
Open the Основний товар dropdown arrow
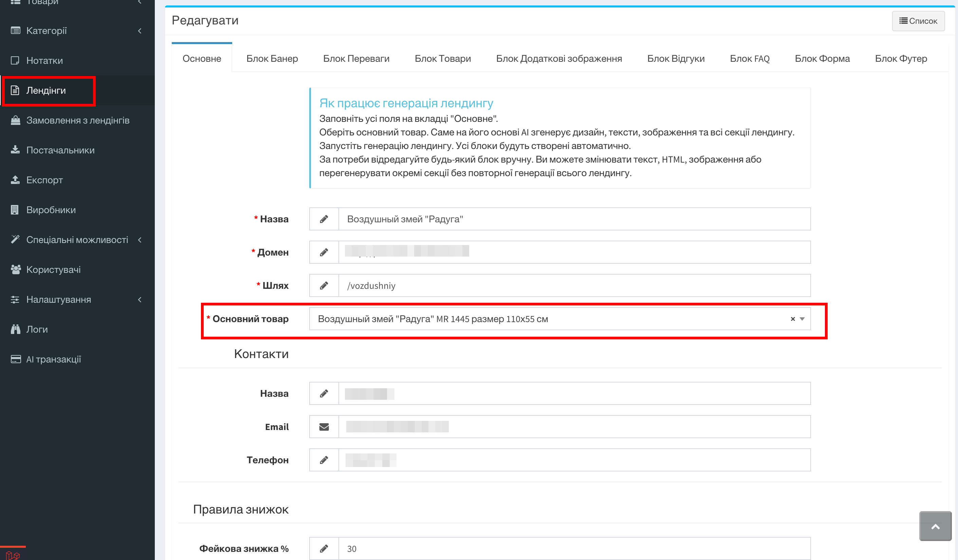click(x=802, y=319)
